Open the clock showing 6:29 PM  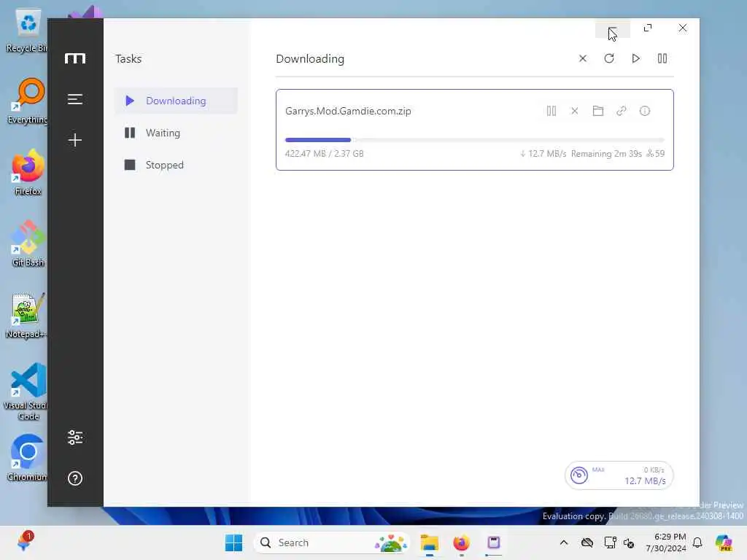[x=666, y=542]
